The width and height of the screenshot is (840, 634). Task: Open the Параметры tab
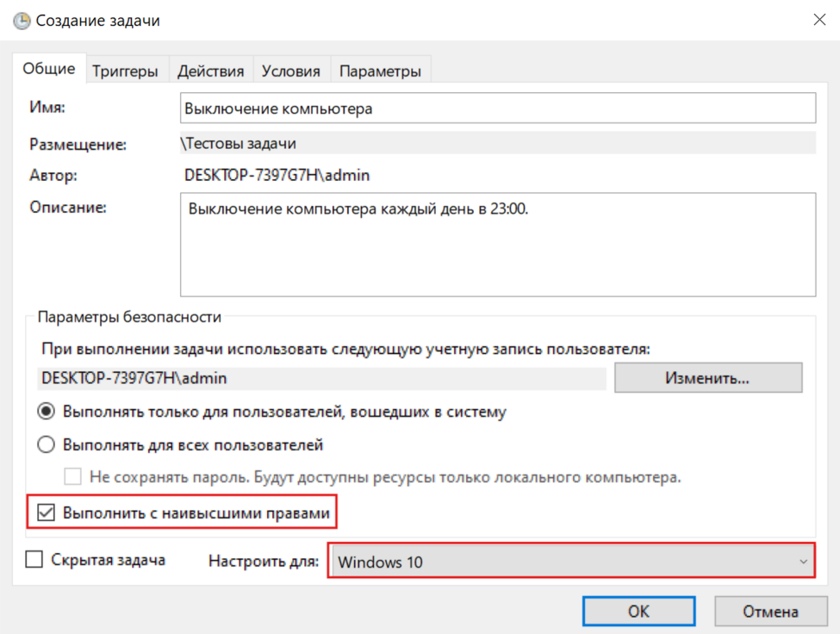[x=380, y=71]
